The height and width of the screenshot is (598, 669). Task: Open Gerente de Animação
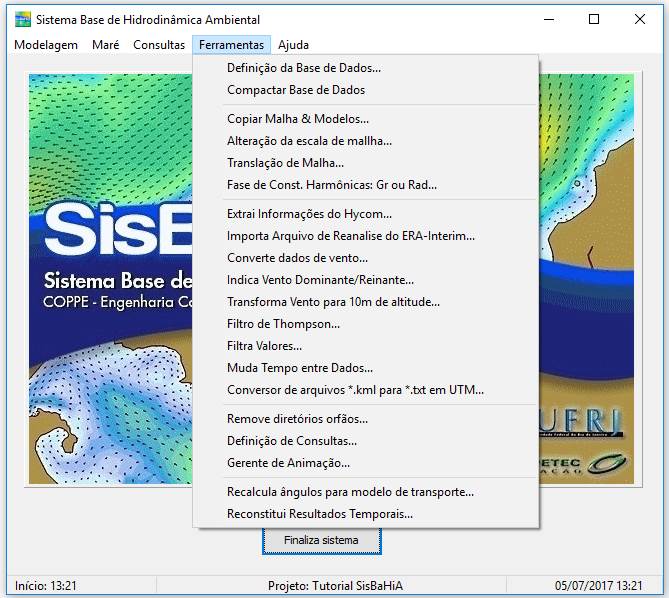point(366,463)
